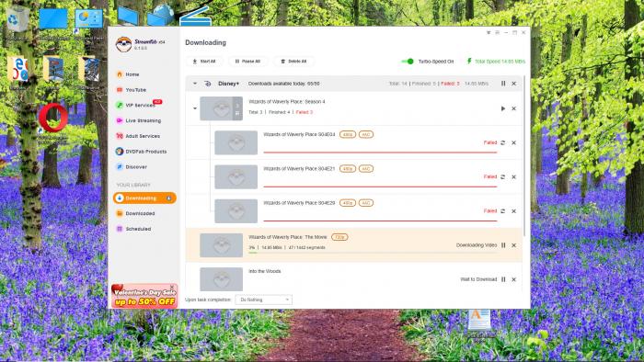This screenshot has width=644, height=362.
Task: Collapse the Disney+ download group
Action: 195,84
